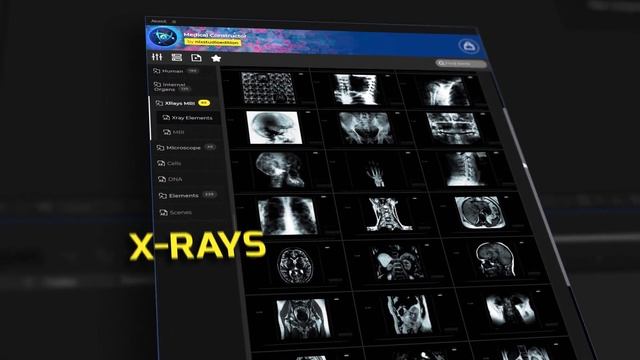Click the sidebar category list scrollbar
This screenshot has width=640, height=360.
coord(150,118)
